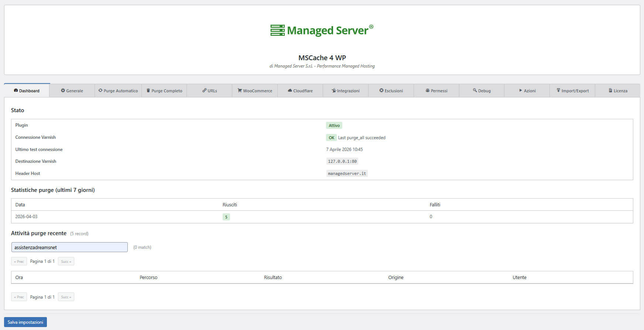Click the WooCommerce cart icon
Viewport: 644px width, 330px height.
coord(240,90)
